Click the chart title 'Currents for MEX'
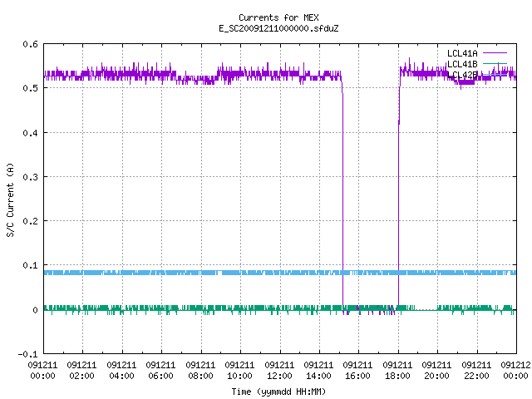This screenshot has width=532, height=399. pos(278,17)
